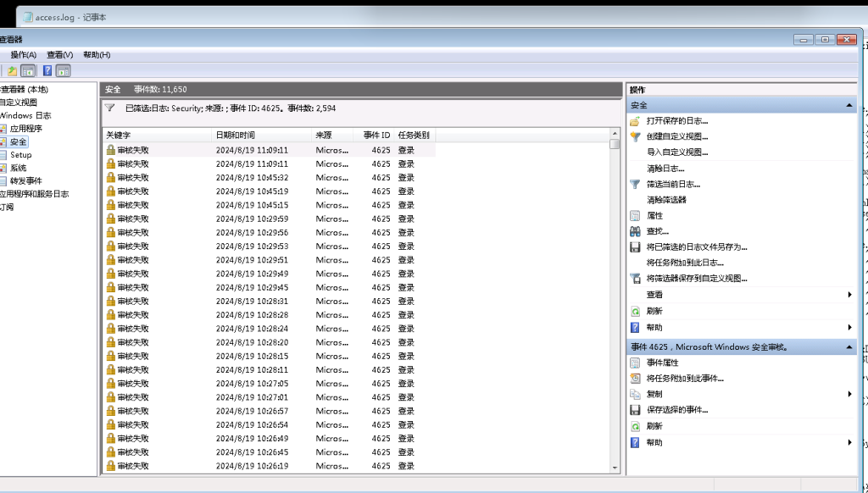Click the 事件属性 icon in actions pane
The height and width of the screenshot is (493, 868).
635,363
